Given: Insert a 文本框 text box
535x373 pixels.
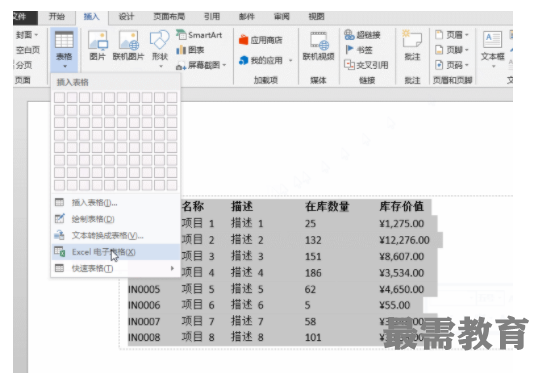Looking at the screenshot, I should 493,49.
